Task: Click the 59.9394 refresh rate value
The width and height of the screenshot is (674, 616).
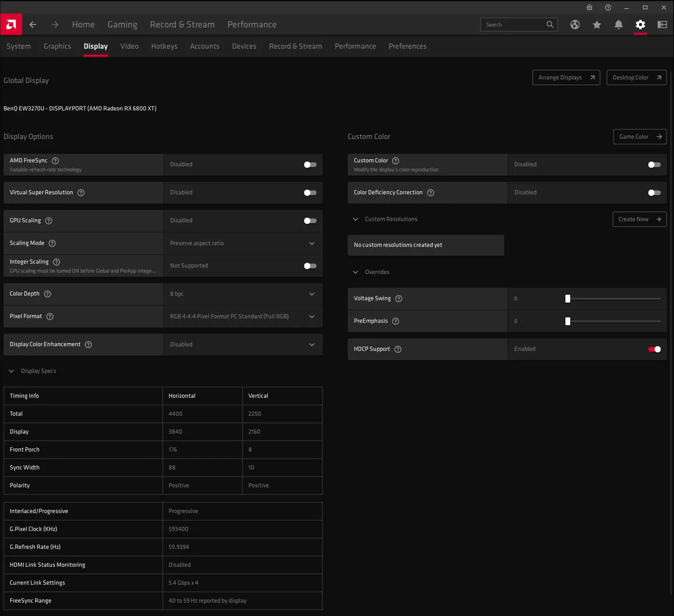Action: [x=179, y=547]
